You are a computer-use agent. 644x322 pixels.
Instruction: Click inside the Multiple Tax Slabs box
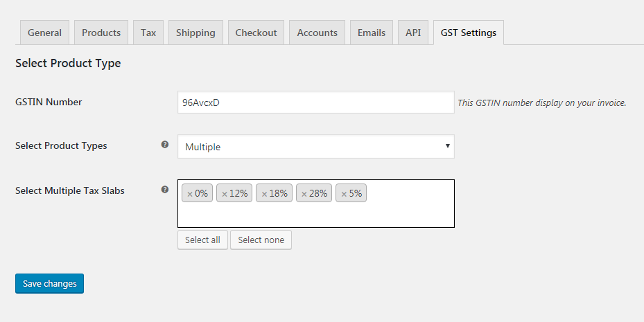pyautogui.click(x=315, y=213)
